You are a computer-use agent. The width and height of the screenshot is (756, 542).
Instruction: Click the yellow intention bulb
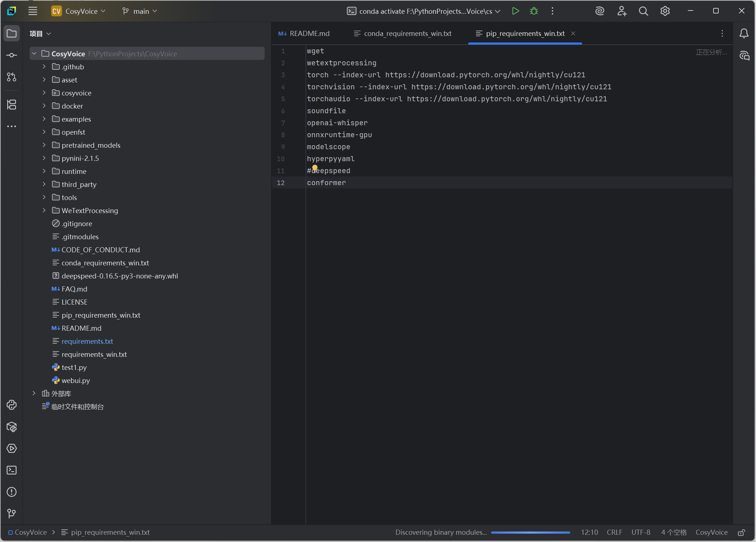point(315,168)
